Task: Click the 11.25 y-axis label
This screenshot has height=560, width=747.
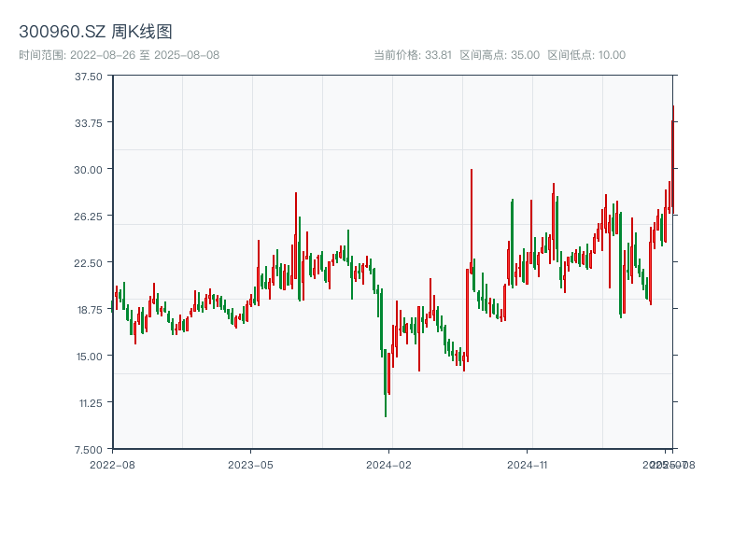Action: 89,403
